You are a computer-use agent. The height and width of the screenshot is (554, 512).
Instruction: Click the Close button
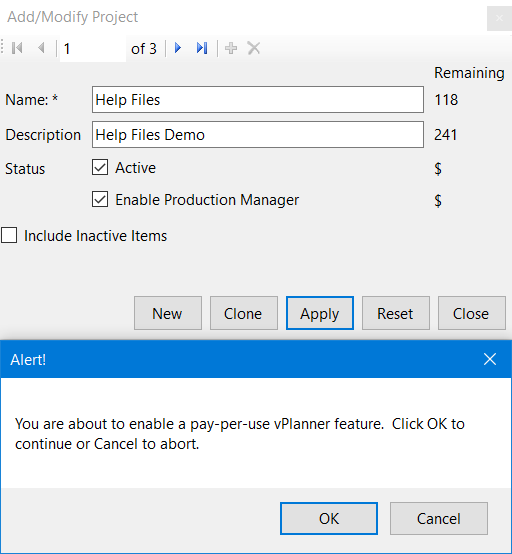pyautogui.click(x=472, y=313)
